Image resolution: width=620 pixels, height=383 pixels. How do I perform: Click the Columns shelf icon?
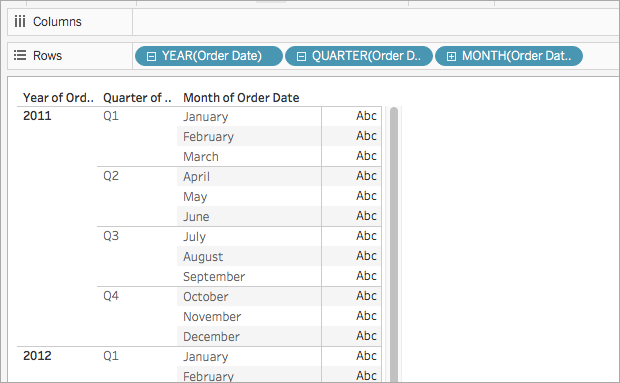click(x=20, y=21)
